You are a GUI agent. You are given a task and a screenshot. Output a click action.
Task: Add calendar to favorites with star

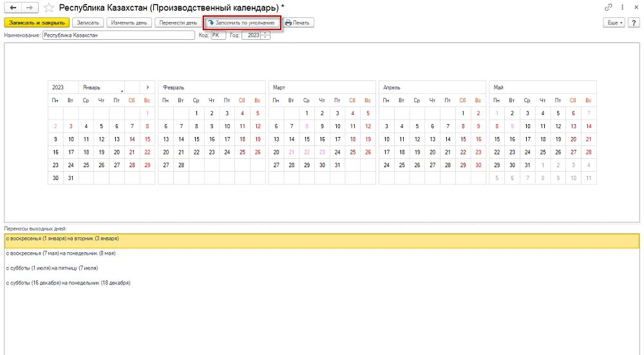[49, 7]
